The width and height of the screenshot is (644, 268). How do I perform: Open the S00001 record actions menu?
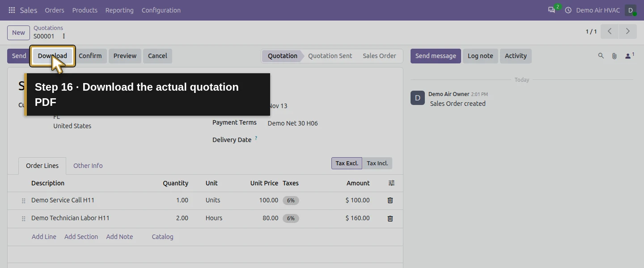[64, 36]
